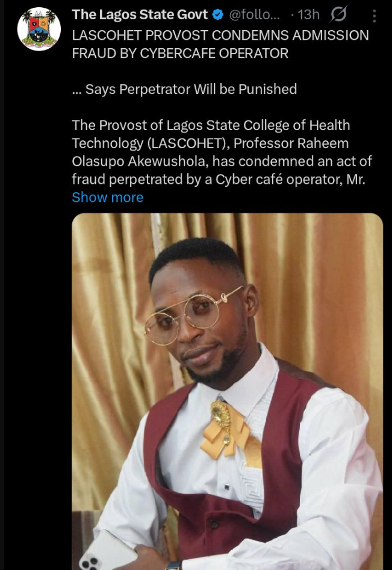
Task: Click the line FRAUD BY CYBERCAFE OPERATOR
Action: [x=180, y=54]
